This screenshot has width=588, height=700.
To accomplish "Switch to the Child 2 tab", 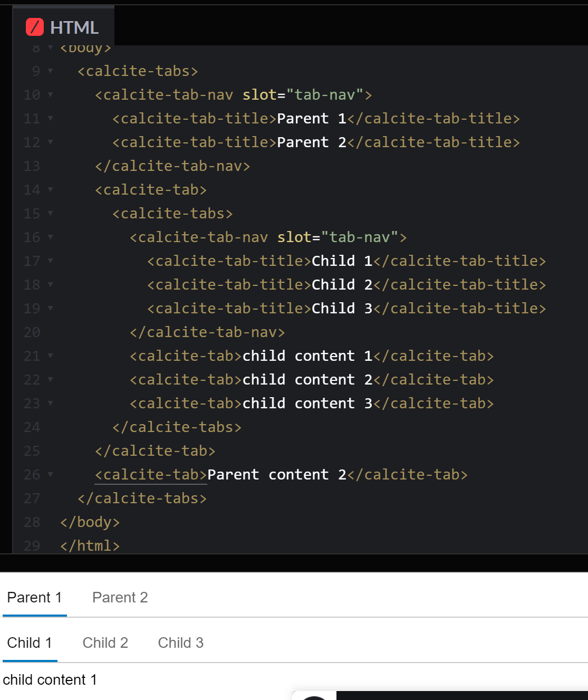I will point(105,643).
